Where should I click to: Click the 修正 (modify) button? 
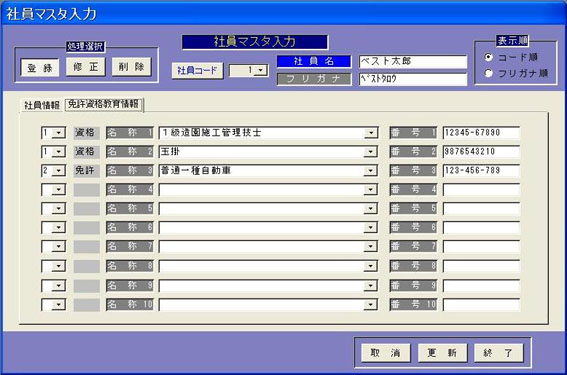(86, 67)
